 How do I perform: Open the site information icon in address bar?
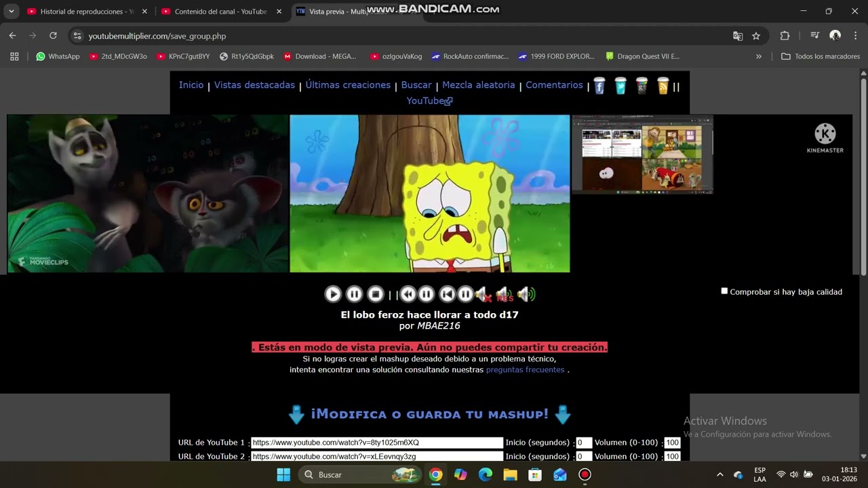tap(77, 36)
